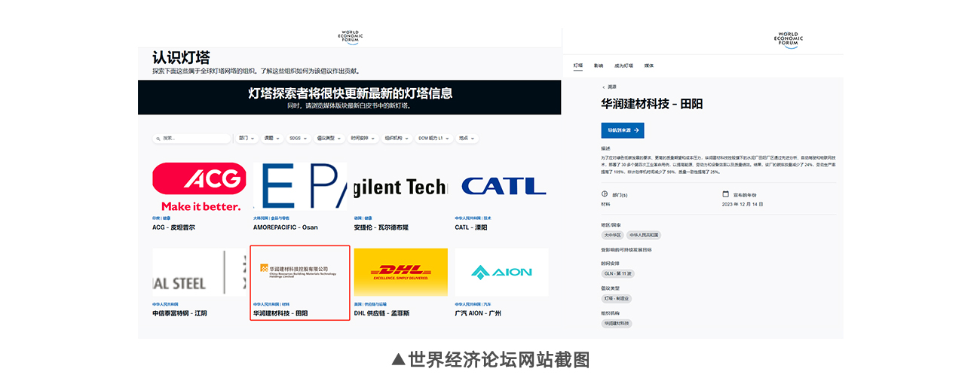Screen dimensions: 980x384
Task: Open the DHL yellow logo card
Action: (400, 273)
